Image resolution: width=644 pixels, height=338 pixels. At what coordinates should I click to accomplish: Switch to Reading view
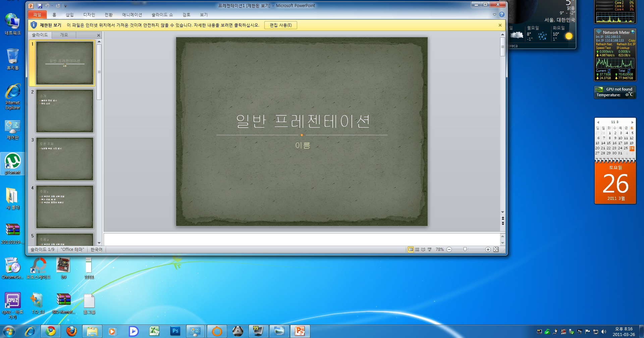point(423,249)
